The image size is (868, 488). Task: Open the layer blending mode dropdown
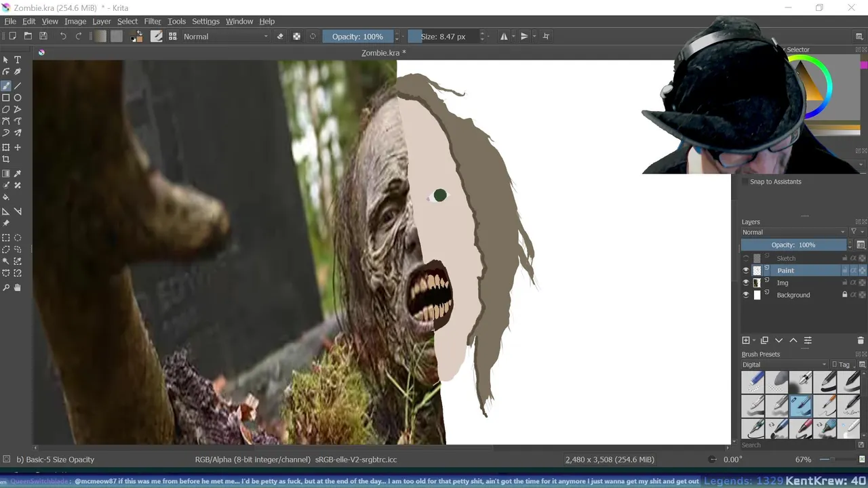click(794, 232)
